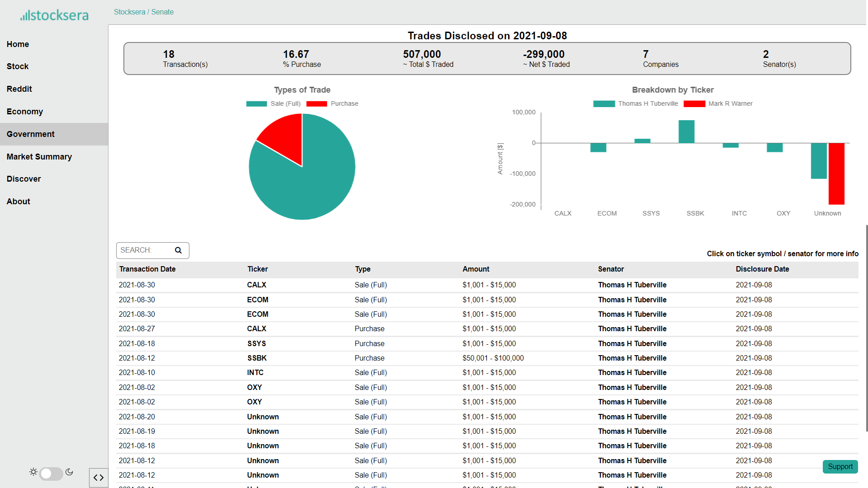Toggle the dark mode switch
The image size is (868, 488).
coord(51,474)
